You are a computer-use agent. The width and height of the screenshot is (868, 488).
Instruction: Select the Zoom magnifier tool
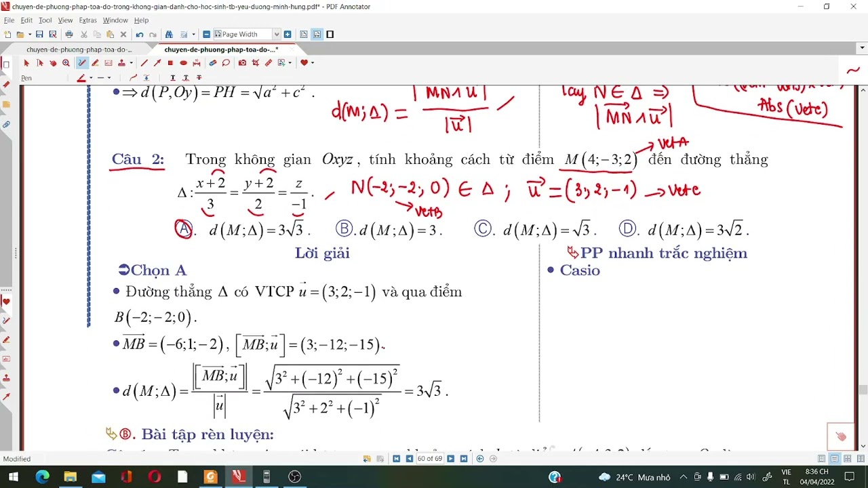pyautogui.click(x=66, y=63)
